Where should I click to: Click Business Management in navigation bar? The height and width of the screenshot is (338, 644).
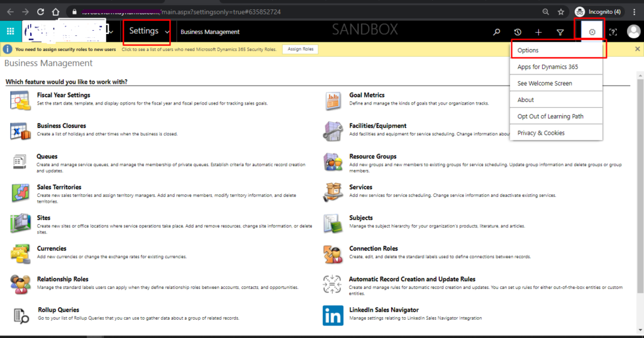(x=210, y=31)
